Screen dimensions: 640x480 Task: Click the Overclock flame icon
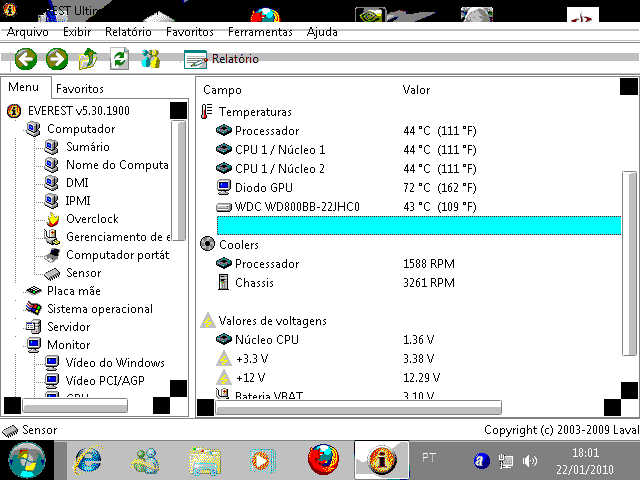[52, 219]
